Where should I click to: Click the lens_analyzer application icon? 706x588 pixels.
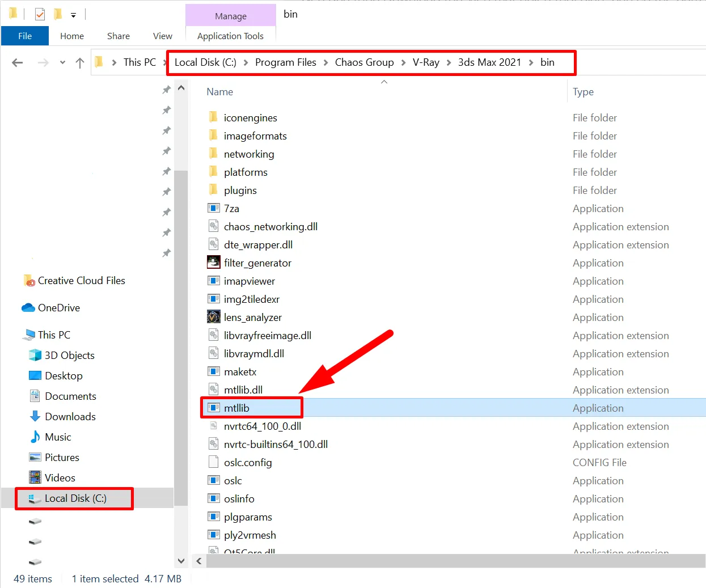click(x=214, y=317)
